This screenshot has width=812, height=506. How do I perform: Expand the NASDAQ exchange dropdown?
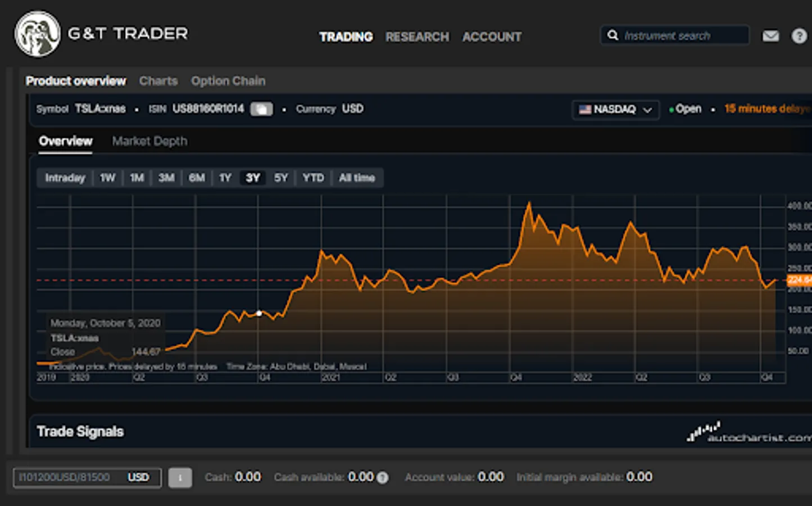(616, 109)
